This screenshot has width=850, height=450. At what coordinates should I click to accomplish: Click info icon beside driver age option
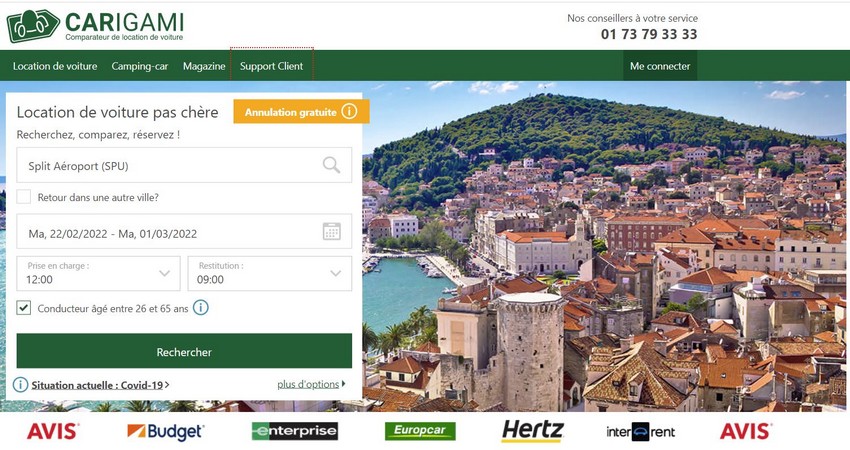(201, 308)
